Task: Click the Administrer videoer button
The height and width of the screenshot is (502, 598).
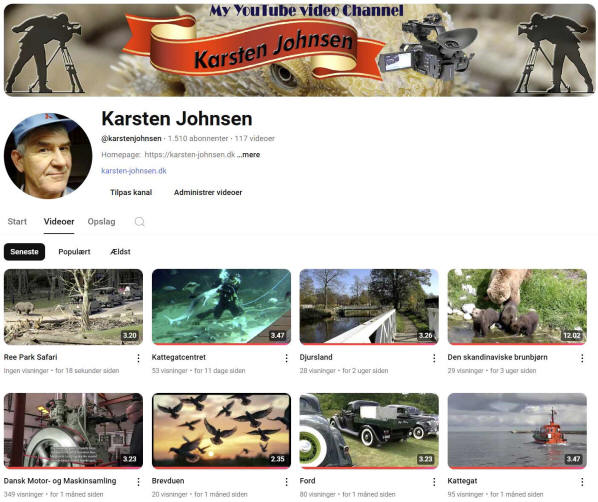Action: coord(208,193)
